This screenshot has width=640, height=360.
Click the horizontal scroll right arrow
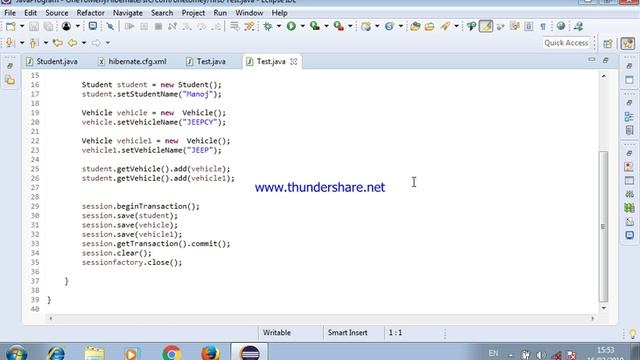click(593, 318)
